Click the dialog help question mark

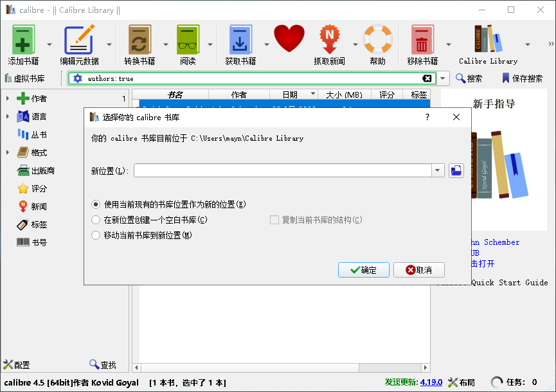pos(427,117)
